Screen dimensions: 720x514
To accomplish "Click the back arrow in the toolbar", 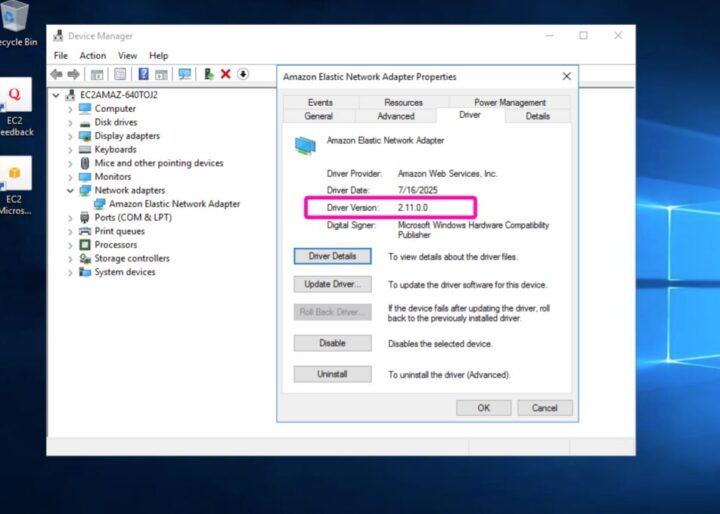I will 57,74.
